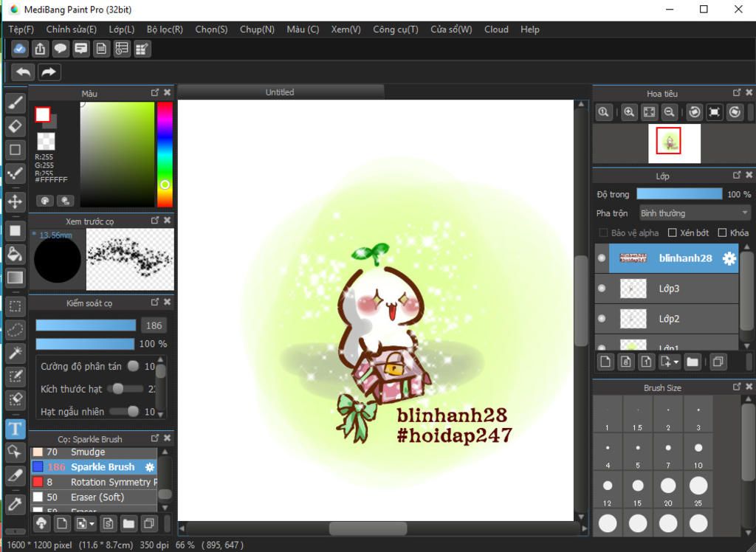Open Sparkle Brush settings gear

[x=150, y=466]
